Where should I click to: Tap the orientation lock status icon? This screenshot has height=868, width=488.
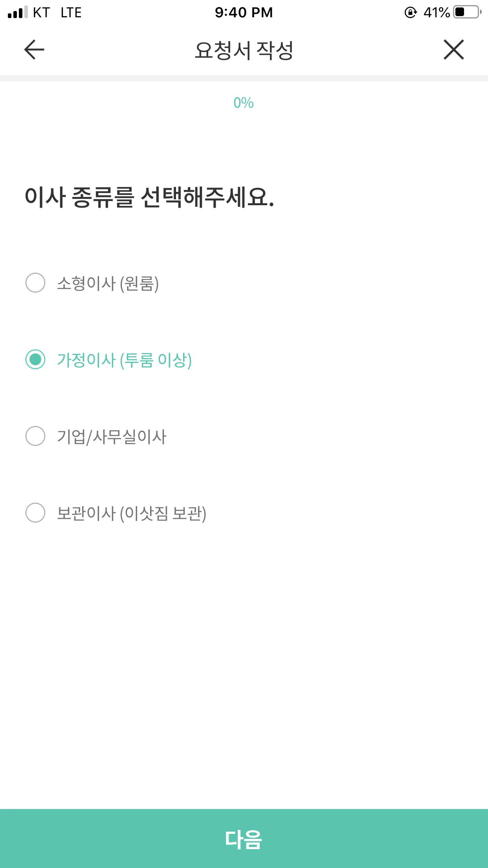coord(411,13)
